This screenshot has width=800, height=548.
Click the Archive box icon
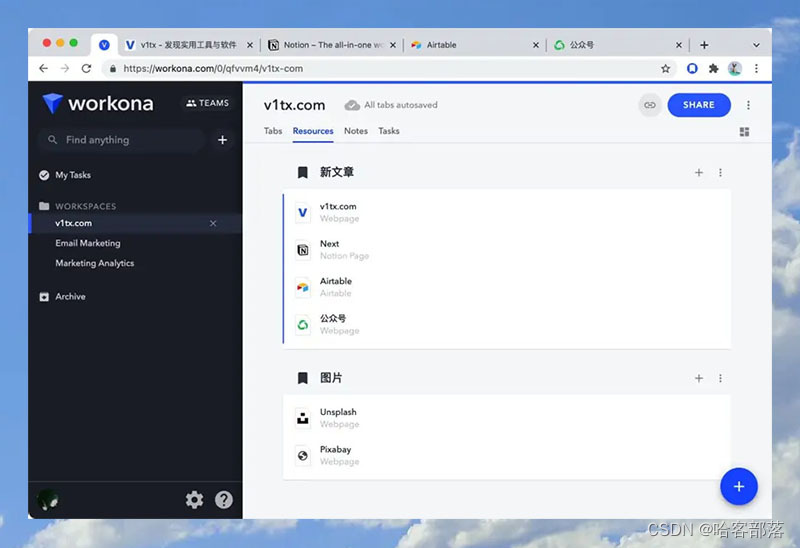coord(44,296)
